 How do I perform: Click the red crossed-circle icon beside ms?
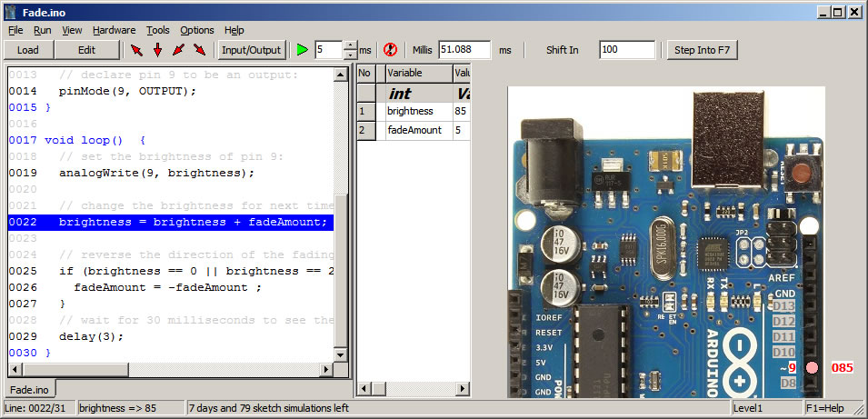coord(390,50)
